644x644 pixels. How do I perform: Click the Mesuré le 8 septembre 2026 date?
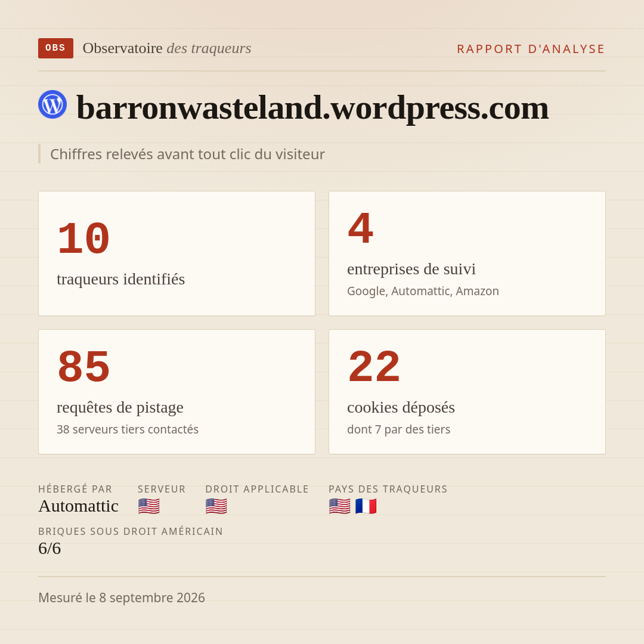(122, 598)
